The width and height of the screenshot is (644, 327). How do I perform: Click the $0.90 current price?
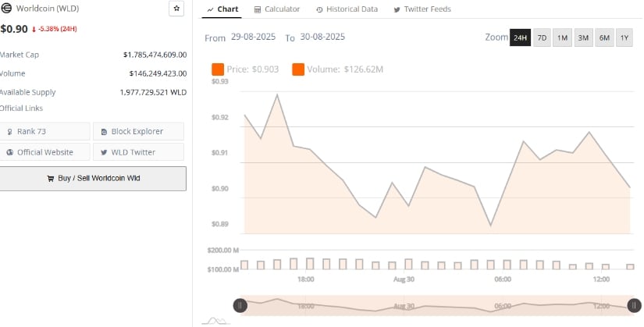point(14,29)
